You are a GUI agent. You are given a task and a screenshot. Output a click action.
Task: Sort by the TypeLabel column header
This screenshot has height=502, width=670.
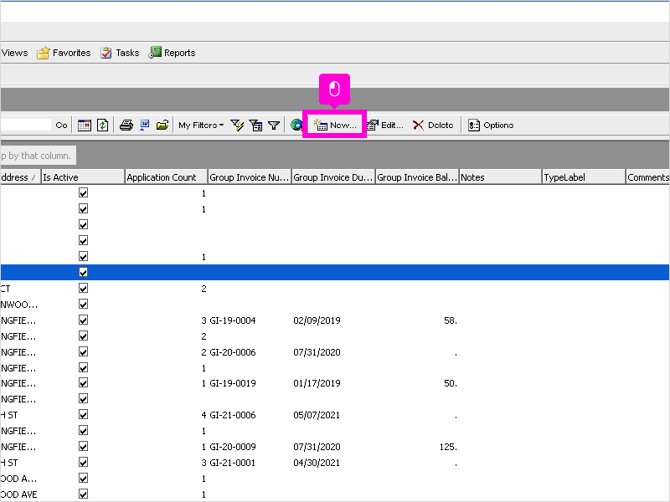click(x=584, y=177)
